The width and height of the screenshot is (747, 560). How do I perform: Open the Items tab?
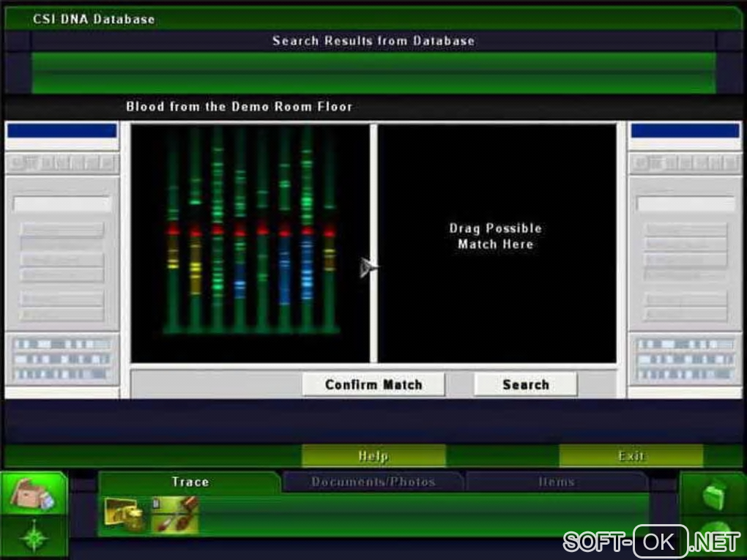557,482
